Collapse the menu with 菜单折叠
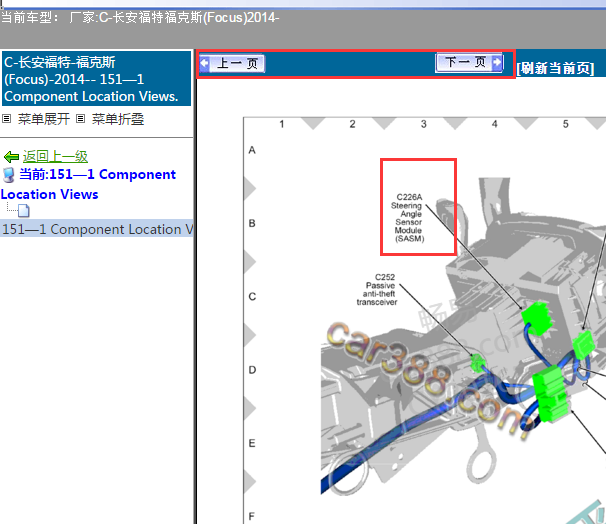The height and width of the screenshot is (524, 606). 118,119
